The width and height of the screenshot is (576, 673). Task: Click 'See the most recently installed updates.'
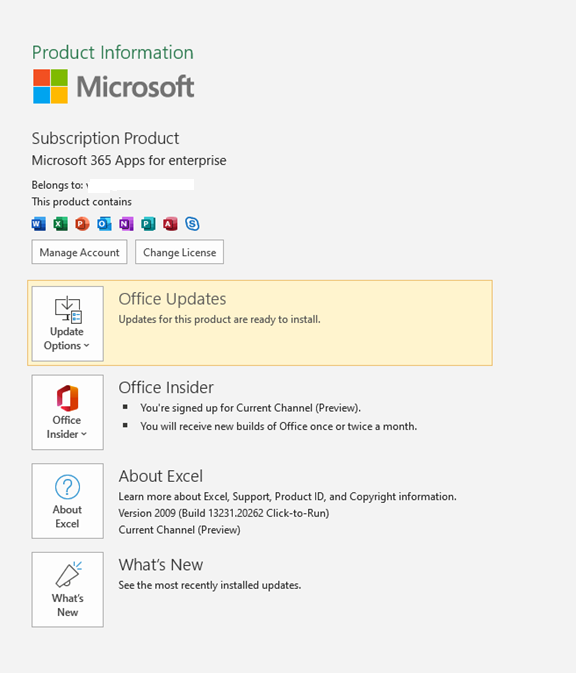click(210, 585)
